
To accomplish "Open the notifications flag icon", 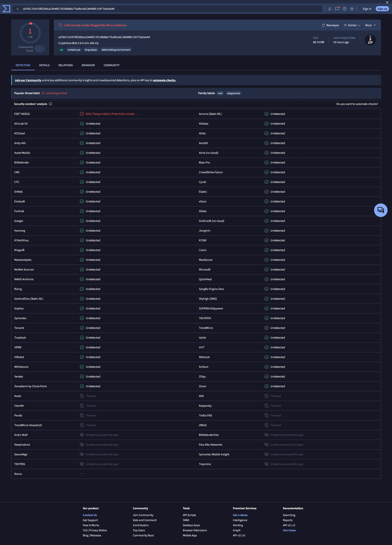I will (x=337, y=9).
